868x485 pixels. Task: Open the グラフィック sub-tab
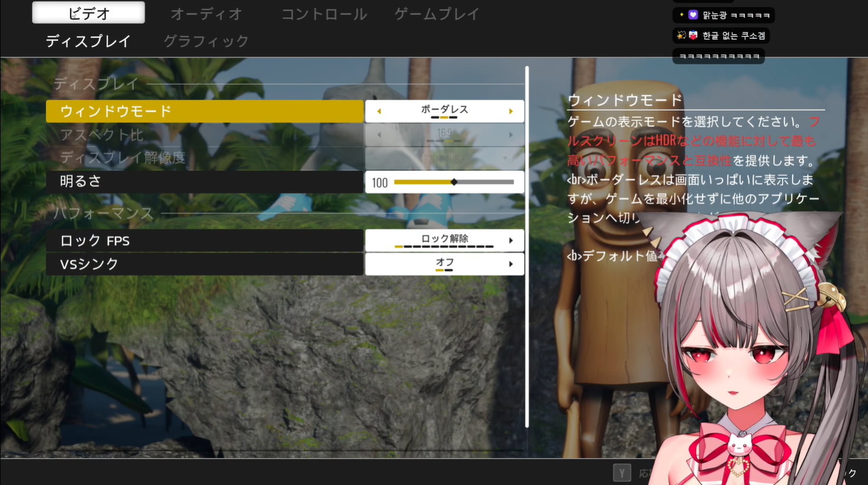tap(206, 41)
